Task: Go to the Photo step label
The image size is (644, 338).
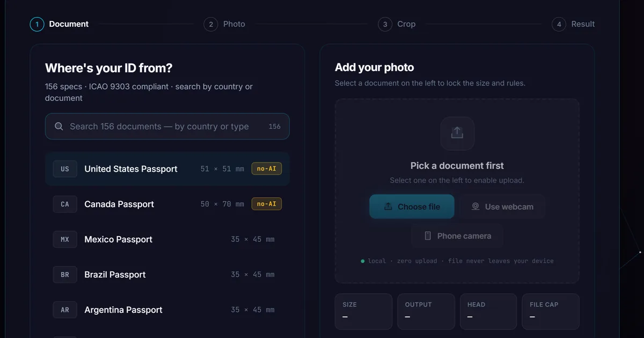Action: coord(234,24)
